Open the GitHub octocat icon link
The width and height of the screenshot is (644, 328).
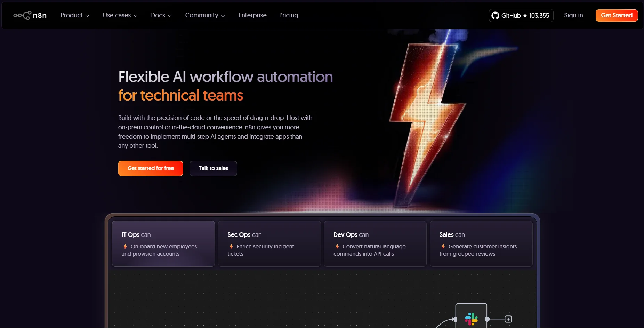(x=495, y=15)
